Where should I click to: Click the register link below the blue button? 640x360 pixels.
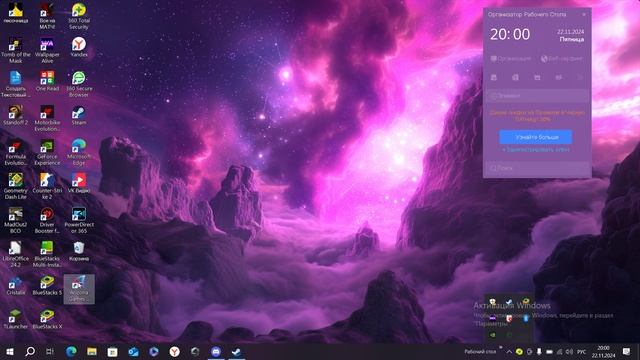536,150
